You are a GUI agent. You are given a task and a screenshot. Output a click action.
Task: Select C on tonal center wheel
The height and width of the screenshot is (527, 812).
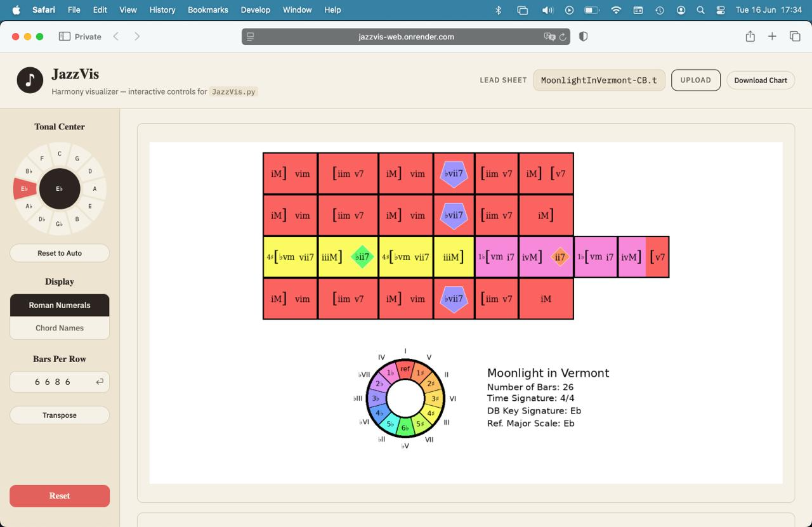pos(60,153)
